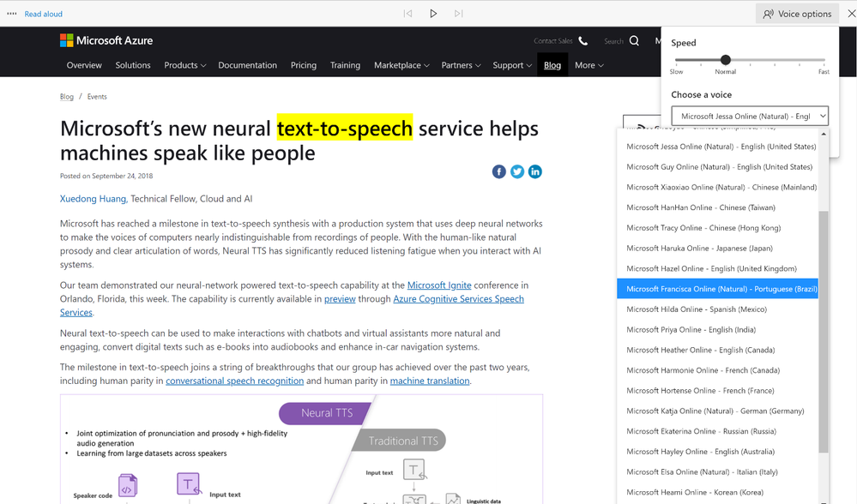Select Microsoft Haruka Online Japanese voice
Screen dimensions: 857x504
[718, 248]
